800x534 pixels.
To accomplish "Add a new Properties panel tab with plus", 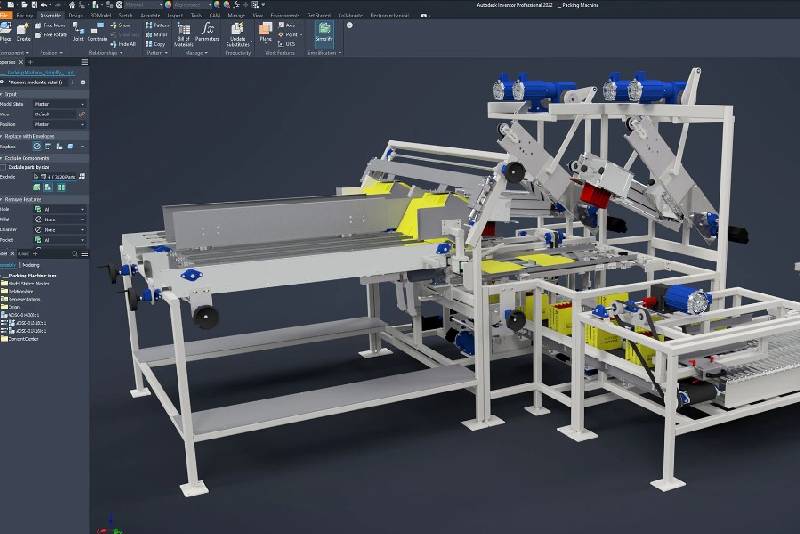I will [30, 62].
